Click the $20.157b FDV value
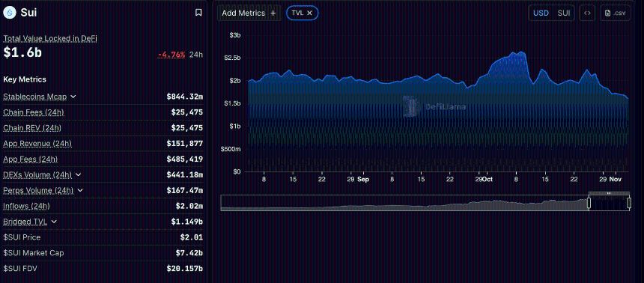 coord(184,268)
